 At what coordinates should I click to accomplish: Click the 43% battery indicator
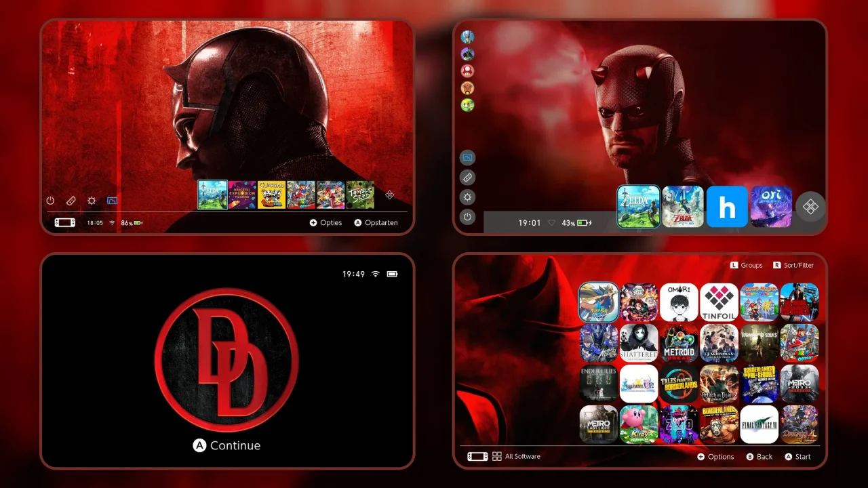576,223
